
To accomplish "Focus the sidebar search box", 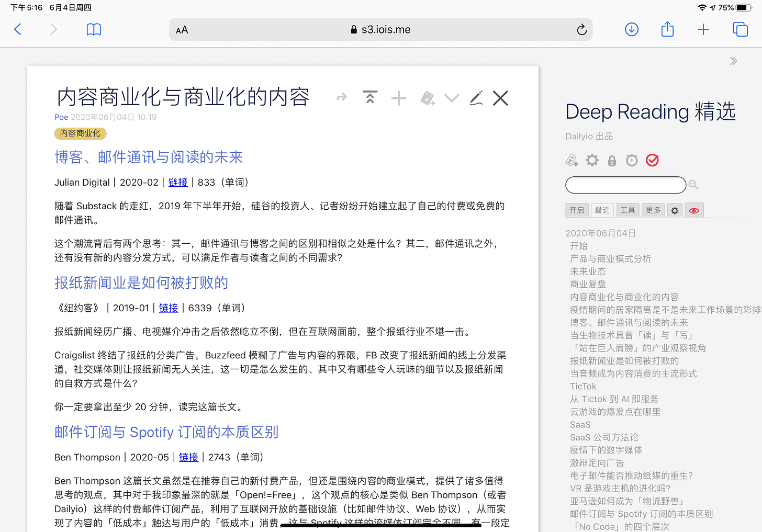I will pyautogui.click(x=626, y=185).
